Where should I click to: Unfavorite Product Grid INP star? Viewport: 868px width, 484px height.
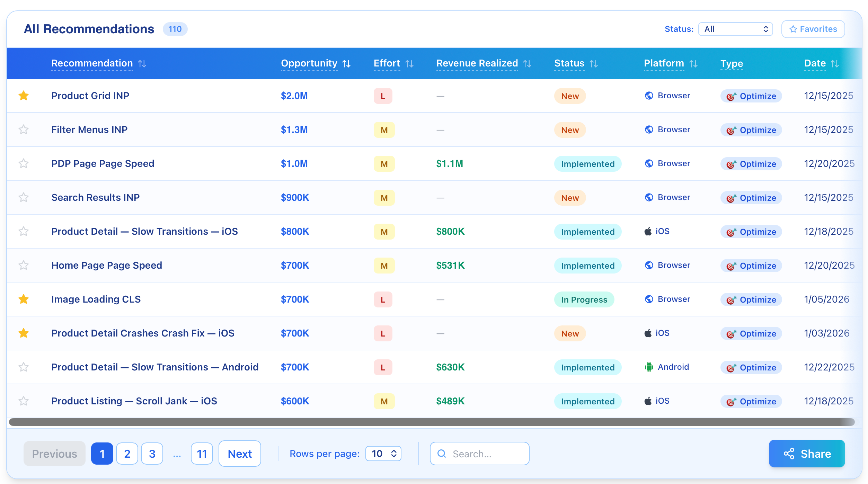coord(24,96)
